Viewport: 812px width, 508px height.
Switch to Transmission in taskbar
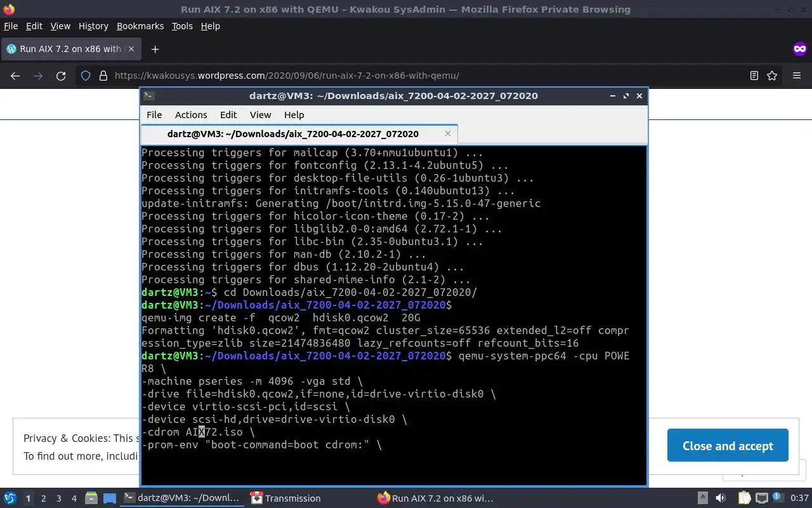click(285, 498)
